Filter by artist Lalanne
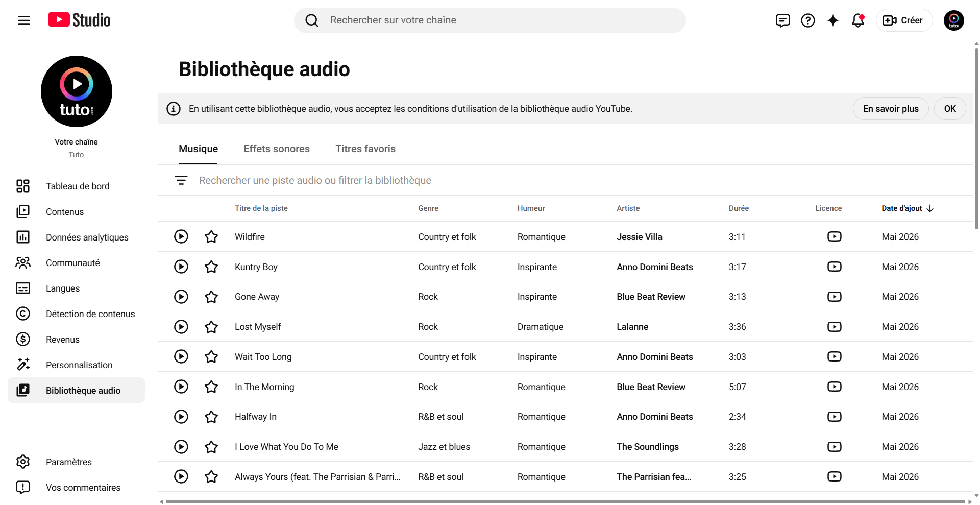This screenshot has width=980, height=505. coord(632,327)
